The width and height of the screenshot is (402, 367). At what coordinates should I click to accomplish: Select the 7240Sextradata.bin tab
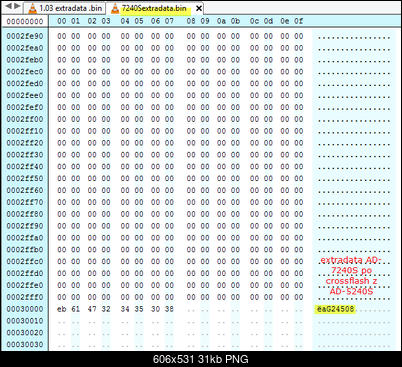pyautogui.click(x=155, y=8)
